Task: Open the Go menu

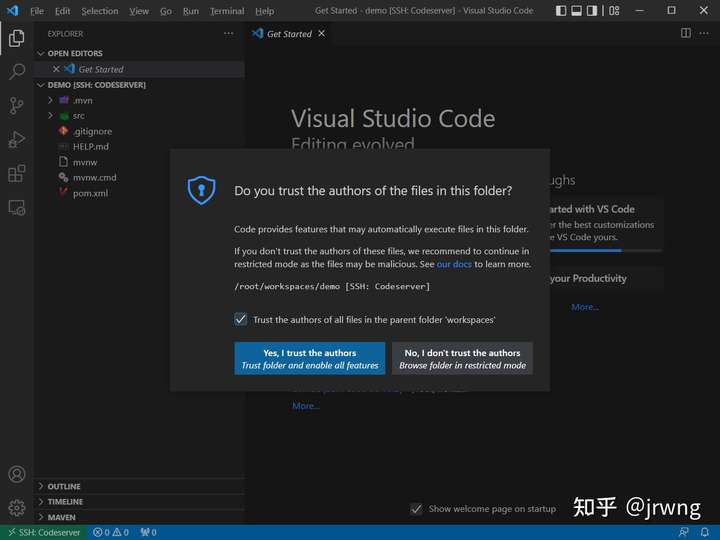Action: tap(166, 11)
